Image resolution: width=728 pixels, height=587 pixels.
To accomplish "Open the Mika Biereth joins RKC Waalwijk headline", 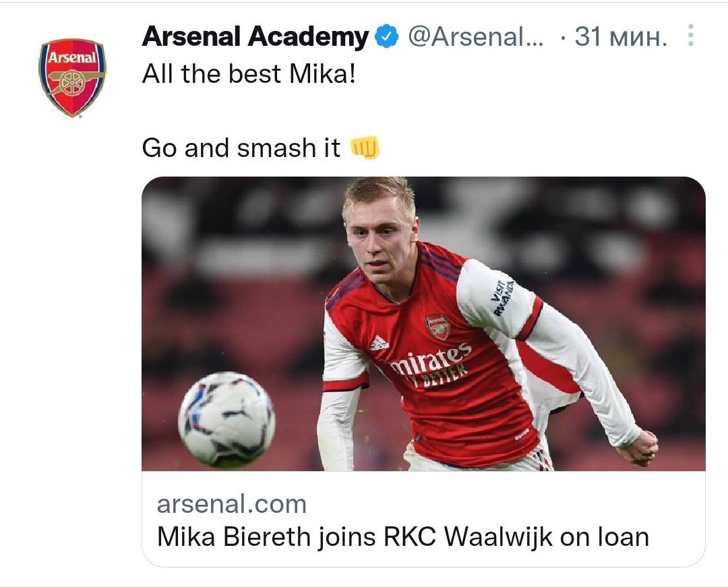I will pos(402,537).
